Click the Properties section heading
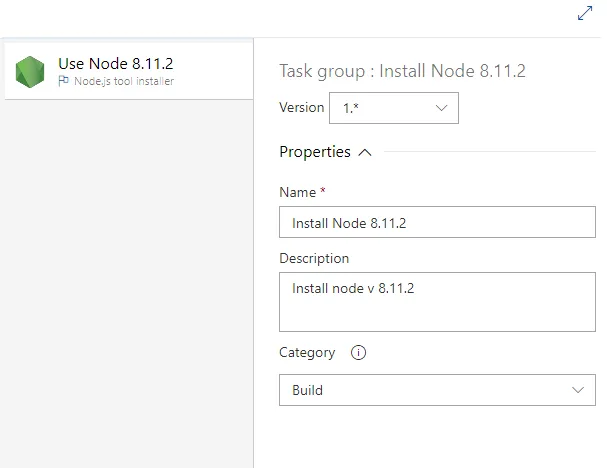Image resolution: width=607 pixels, height=468 pixels. (x=315, y=152)
